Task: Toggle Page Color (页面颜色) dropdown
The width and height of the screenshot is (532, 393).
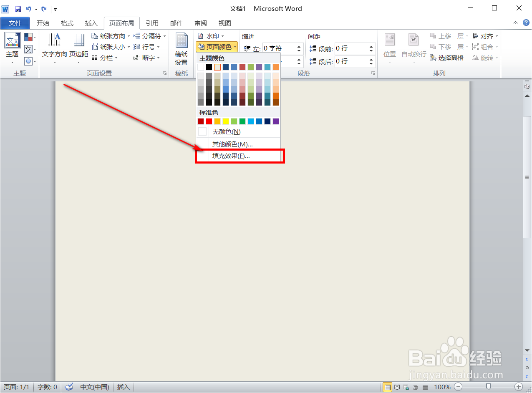Action: [217, 47]
